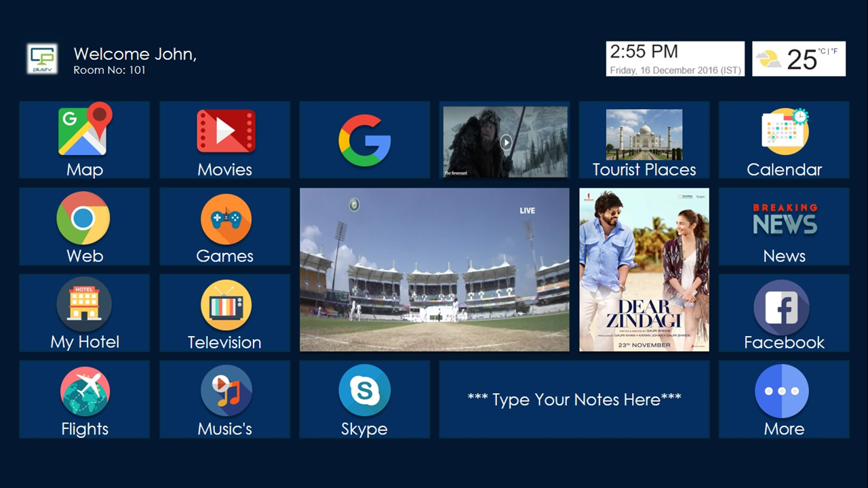
Task: Select the Dear Zindagi movie poster
Action: pos(644,270)
